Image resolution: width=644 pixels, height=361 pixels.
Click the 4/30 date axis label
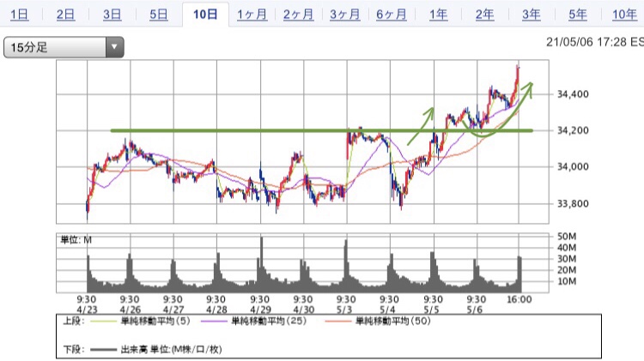click(x=303, y=310)
